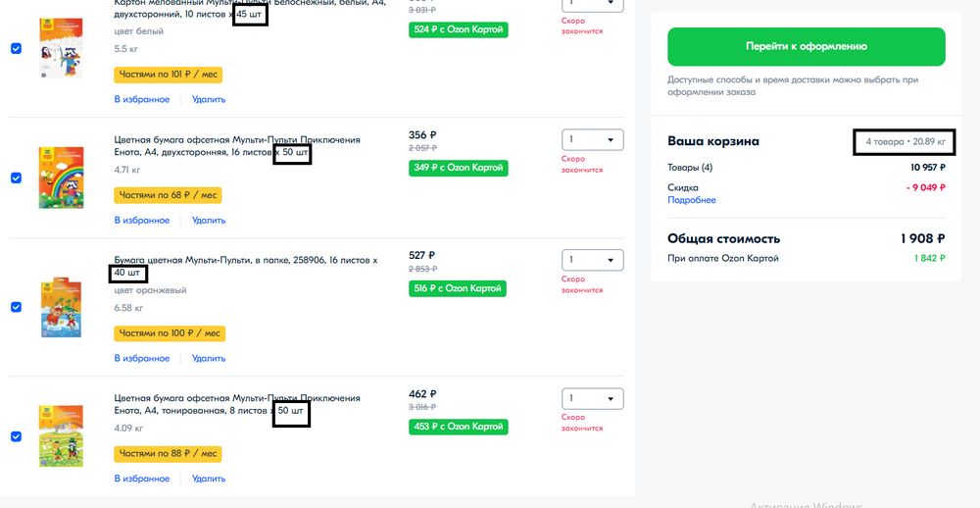Click the 349 ₽ с Ozon Картой badge
Screen dimensions: 980x508
tap(459, 169)
